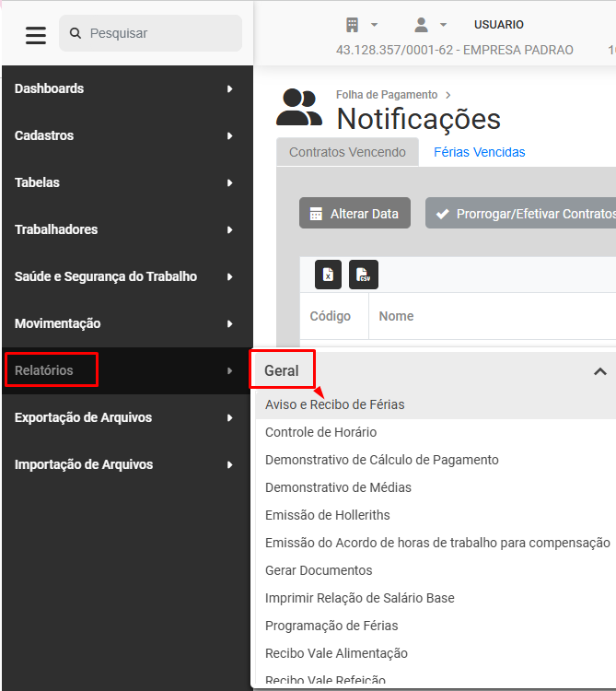Open Gerar Documentos
This screenshot has height=691, width=616.
click(319, 570)
